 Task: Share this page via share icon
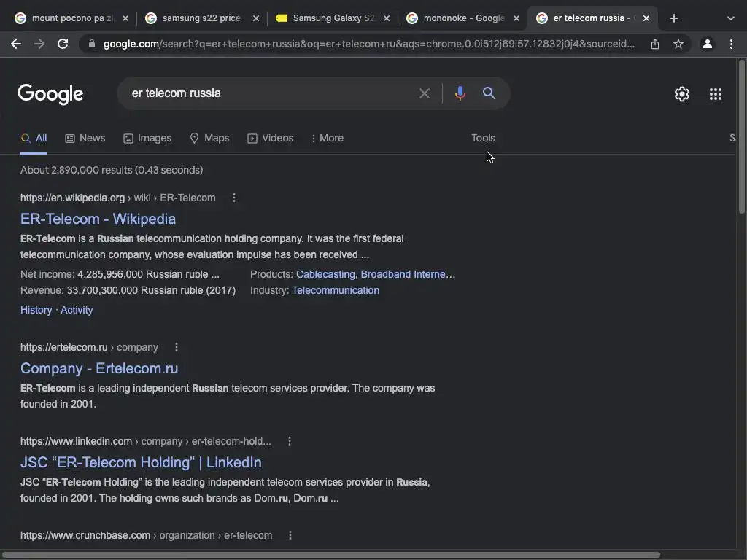point(655,44)
